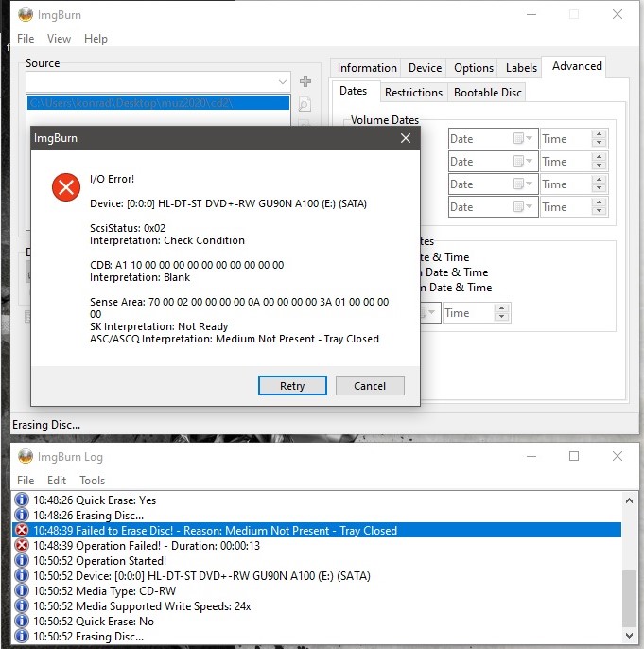
Task: Click ImgBurn app icon in main title bar
Action: coord(26,15)
